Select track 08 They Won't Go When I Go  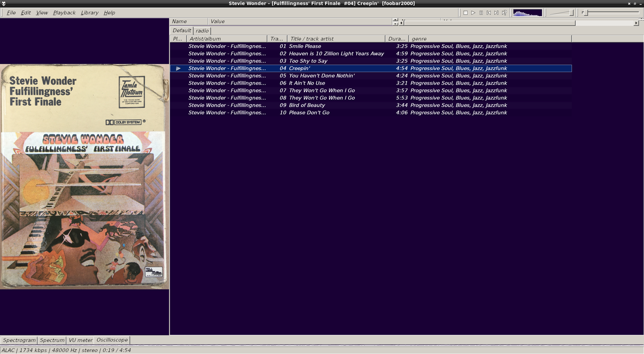371,98
